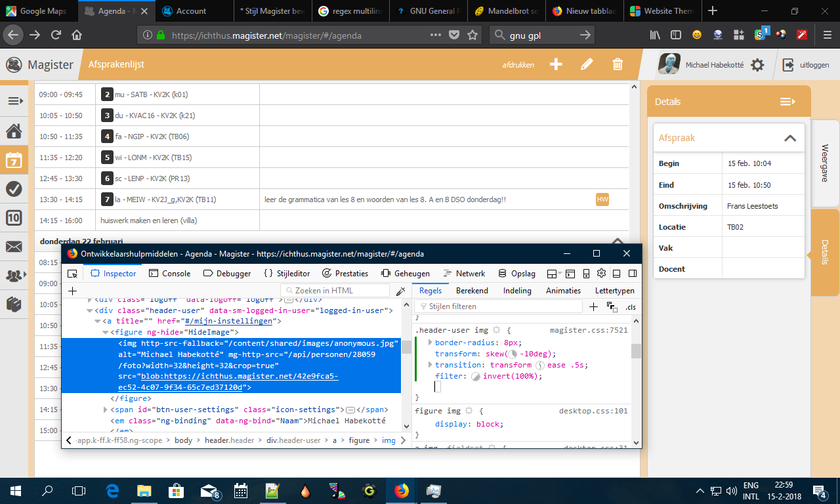
Task: Open the user settings gear icon
Action: [757, 65]
